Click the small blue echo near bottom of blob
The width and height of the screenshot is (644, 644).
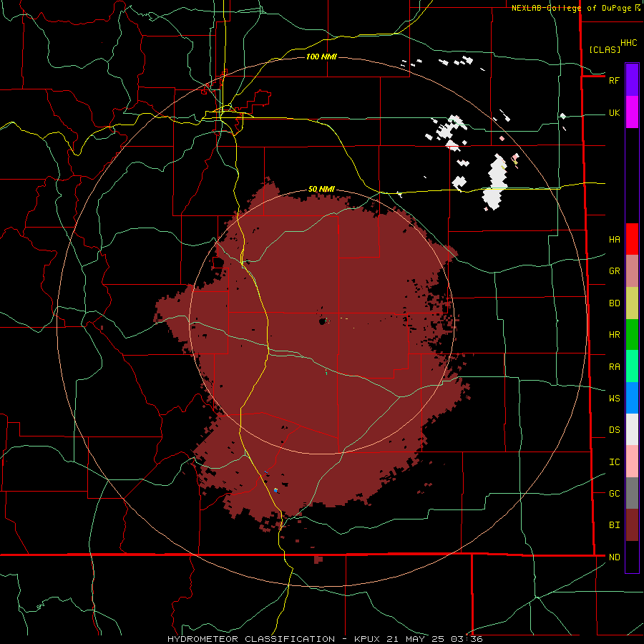tap(275, 490)
